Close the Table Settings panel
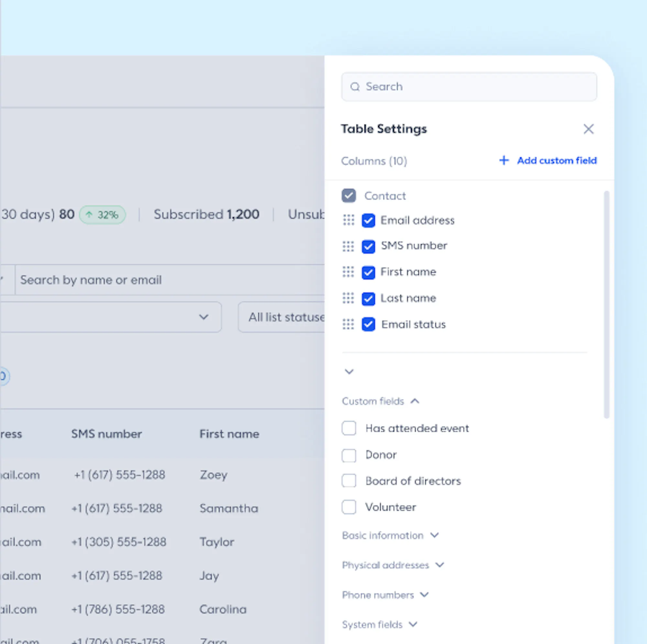This screenshot has width=647, height=644. coord(588,129)
